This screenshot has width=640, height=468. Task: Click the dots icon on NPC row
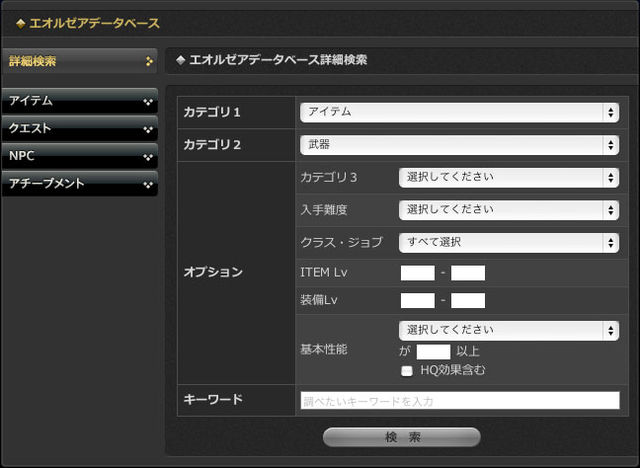[148, 157]
